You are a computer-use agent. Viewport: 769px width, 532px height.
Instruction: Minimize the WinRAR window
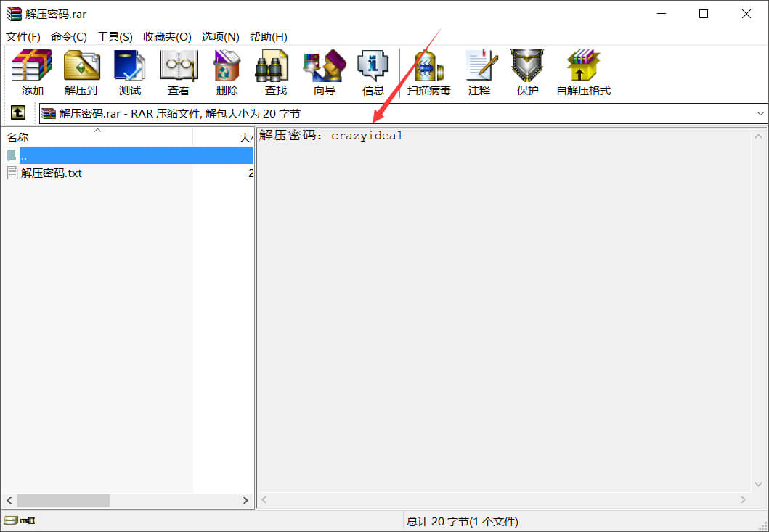pos(661,14)
